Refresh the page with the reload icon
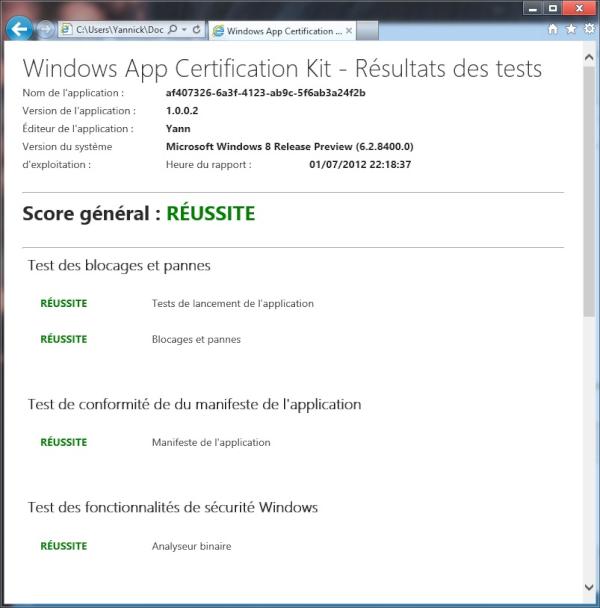 coord(197,29)
